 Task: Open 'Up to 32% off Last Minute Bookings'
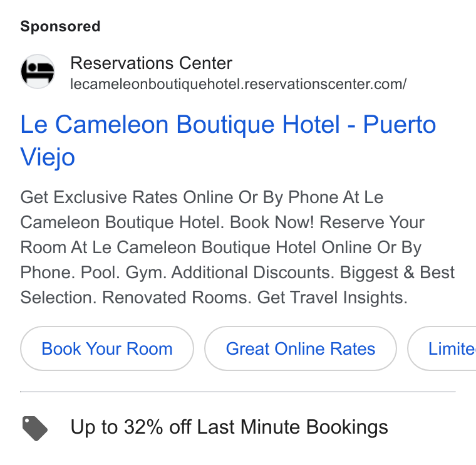pos(229,427)
